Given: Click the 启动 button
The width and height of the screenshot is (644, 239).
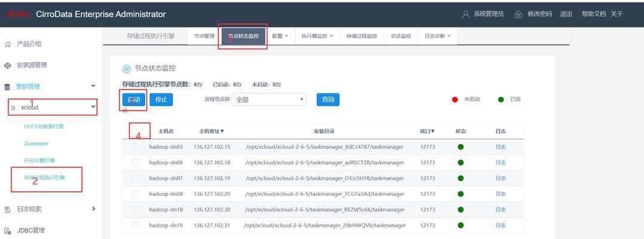Looking at the screenshot, I should coord(134,100).
